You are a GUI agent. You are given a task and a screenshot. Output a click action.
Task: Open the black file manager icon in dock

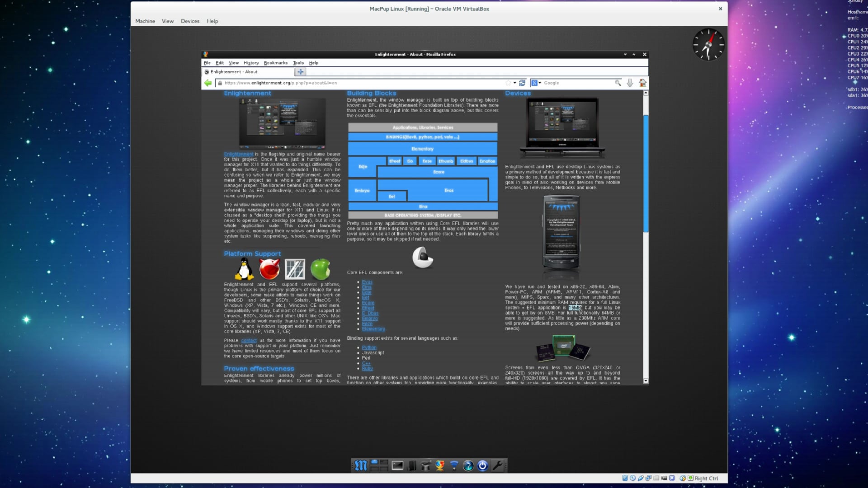(412, 465)
